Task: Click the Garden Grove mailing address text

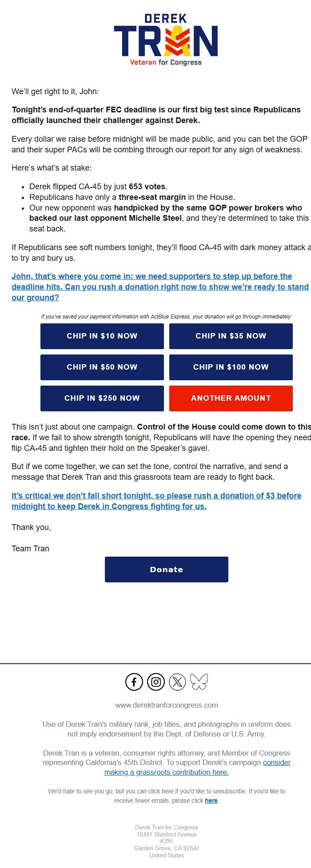Action: pyautogui.click(x=167, y=848)
